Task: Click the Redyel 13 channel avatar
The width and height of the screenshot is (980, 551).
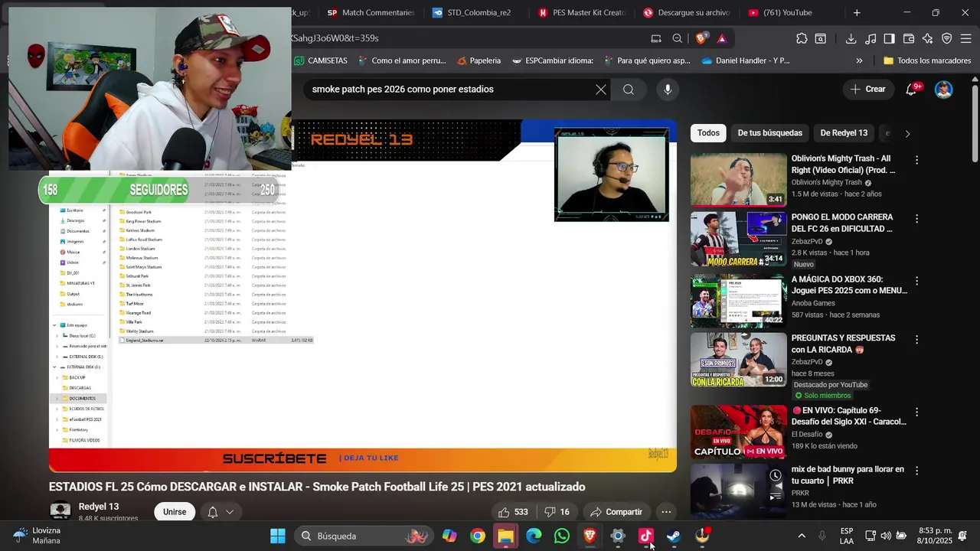Action: coord(60,511)
